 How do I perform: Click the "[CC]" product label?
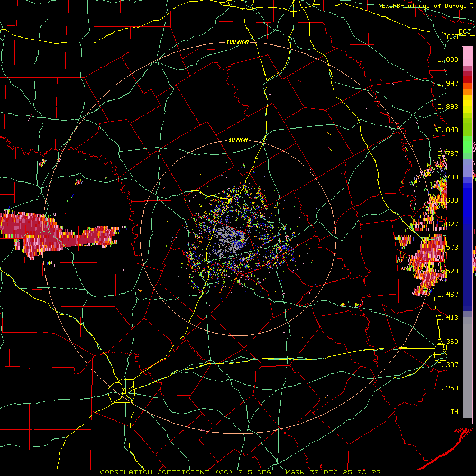(x=452, y=36)
